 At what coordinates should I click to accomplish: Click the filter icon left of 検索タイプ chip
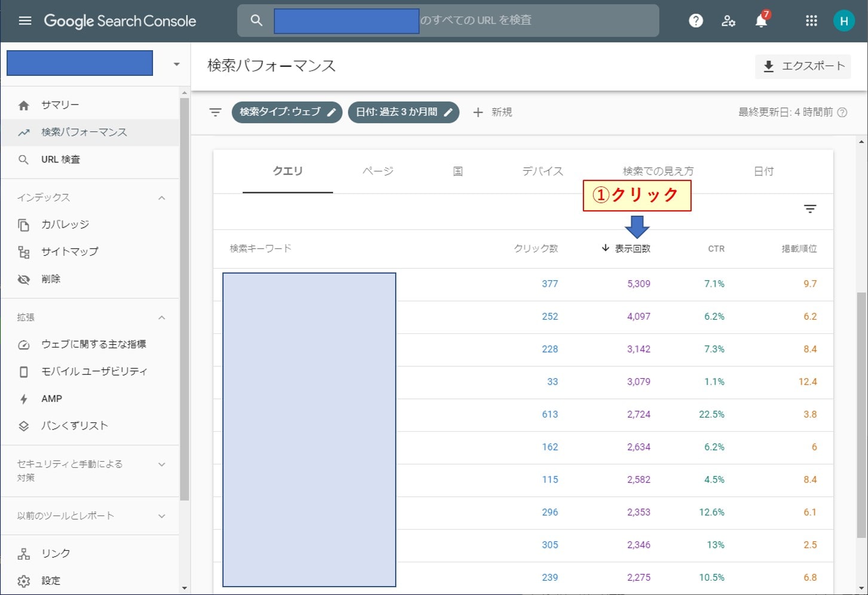click(x=215, y=112)
